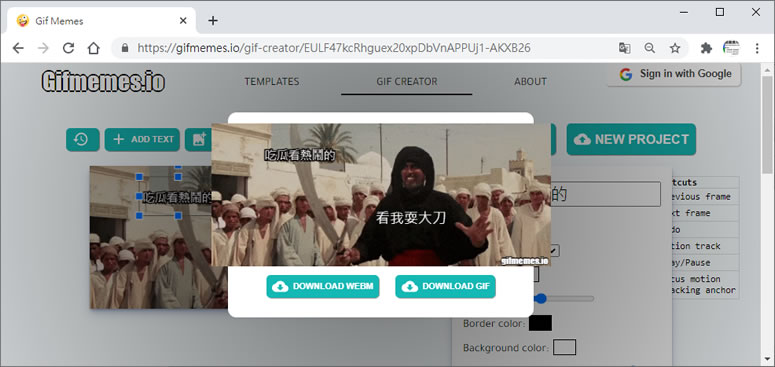
Task: Open the Background color swatch
Action: [564, 348]
